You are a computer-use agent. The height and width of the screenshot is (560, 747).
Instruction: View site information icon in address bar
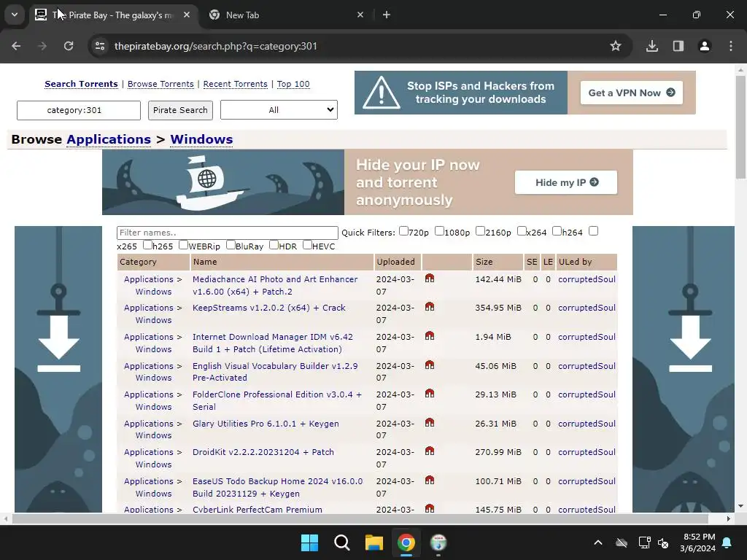(x=100, y=46)
